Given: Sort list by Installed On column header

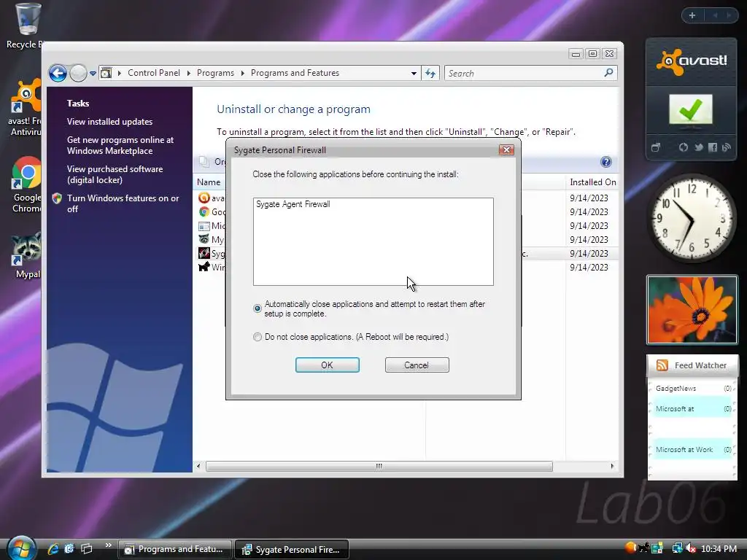Looking at the screenshot, I should coord(592,182).
